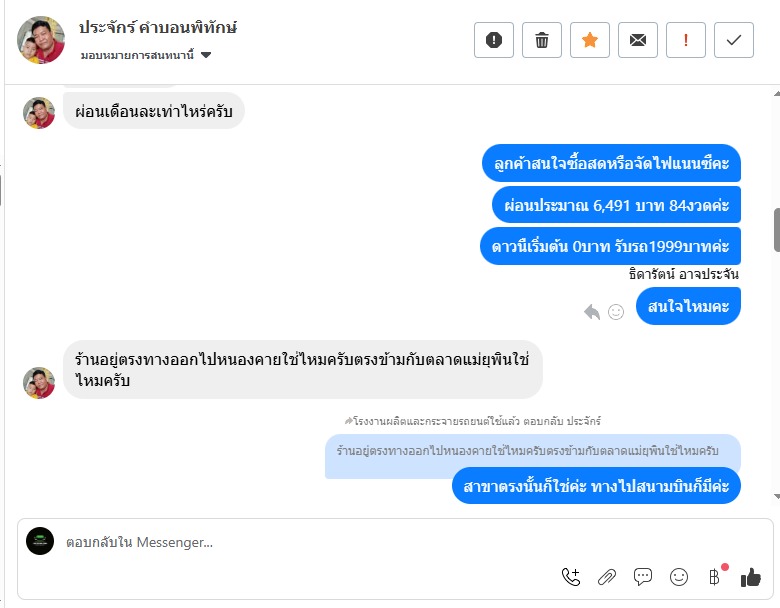Viewport: 780px width, 608px height.
Task: React to 'สนใจไหมคะ' message with smiley
Action: tap(616, 312)
